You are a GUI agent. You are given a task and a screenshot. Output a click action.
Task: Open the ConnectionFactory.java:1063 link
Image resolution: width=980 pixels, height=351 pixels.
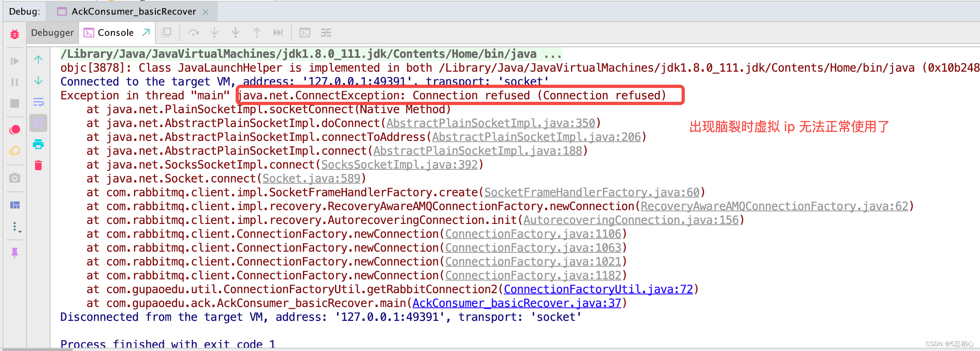(x=533, y=248)
